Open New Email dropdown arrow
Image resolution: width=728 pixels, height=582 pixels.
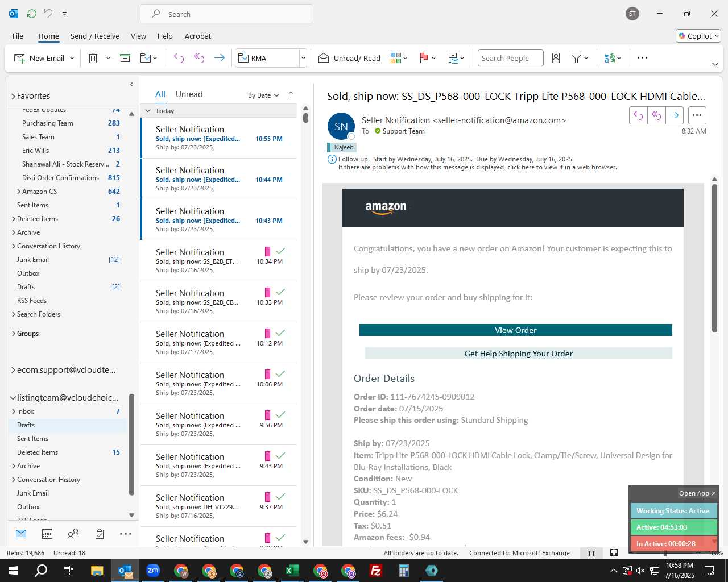[72, 58]
